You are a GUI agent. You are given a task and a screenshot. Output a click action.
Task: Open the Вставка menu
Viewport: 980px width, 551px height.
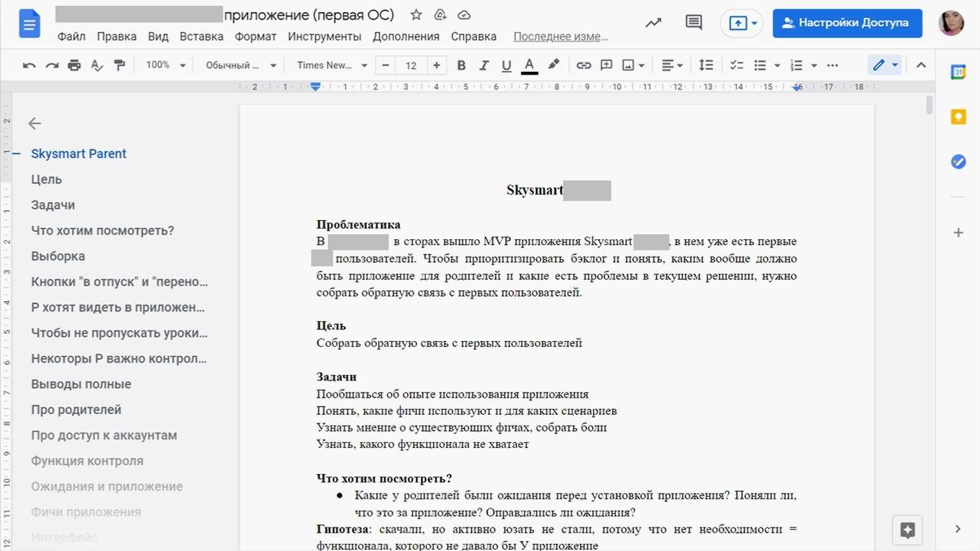201,36
